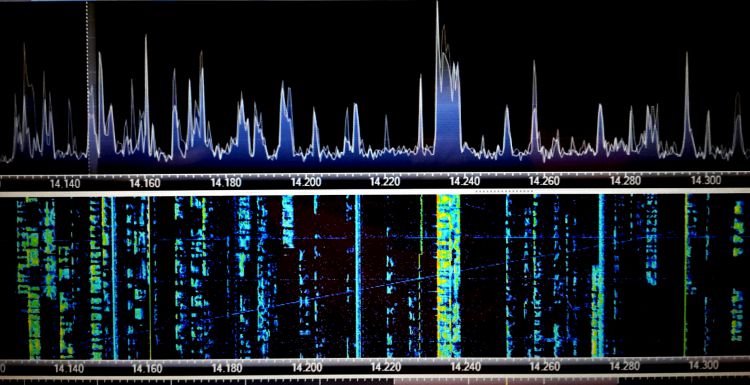Click 14.200 on the scale below the waterfall
The image size is (750, 385).
(x=306, y=368)
